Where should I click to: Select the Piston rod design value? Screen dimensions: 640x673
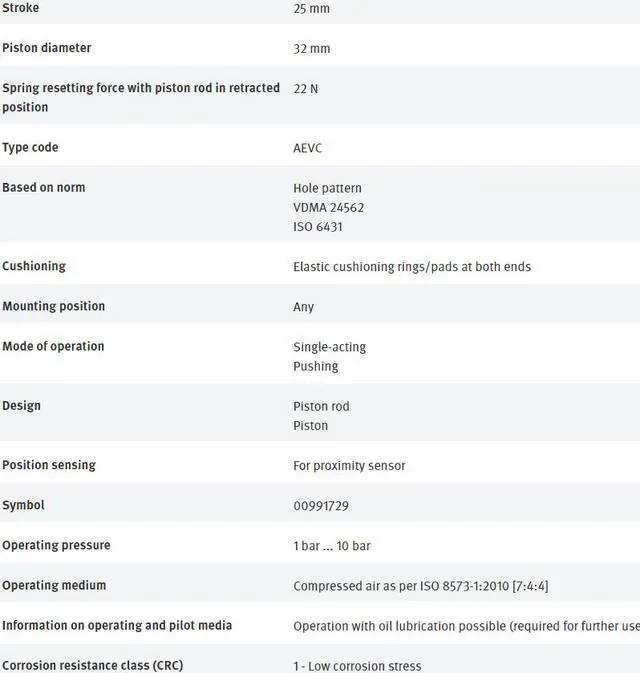321,406
